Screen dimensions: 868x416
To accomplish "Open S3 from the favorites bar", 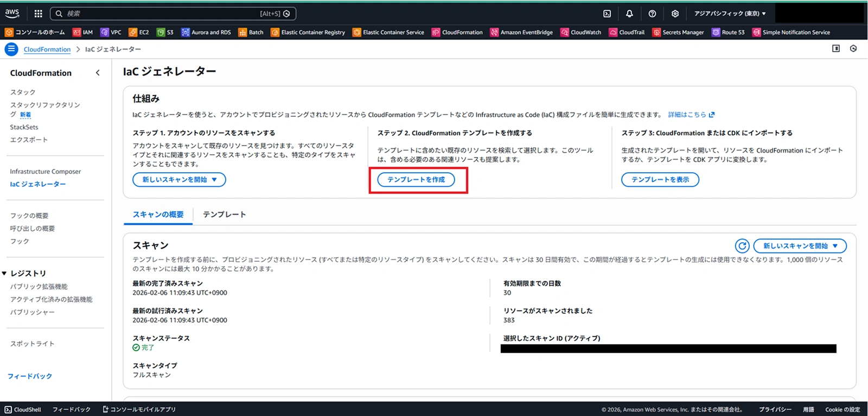I will [x=165, y=33].
